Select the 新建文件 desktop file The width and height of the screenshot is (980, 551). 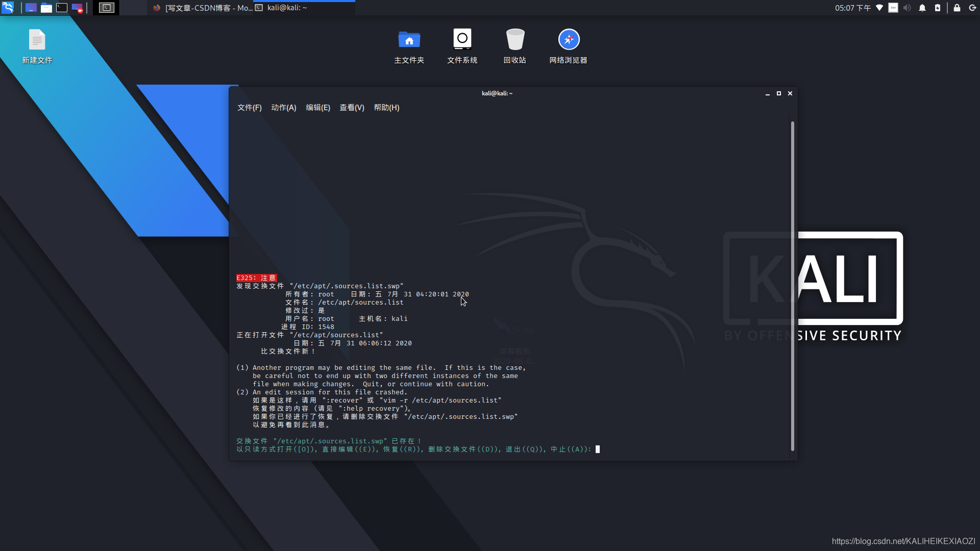37,46
